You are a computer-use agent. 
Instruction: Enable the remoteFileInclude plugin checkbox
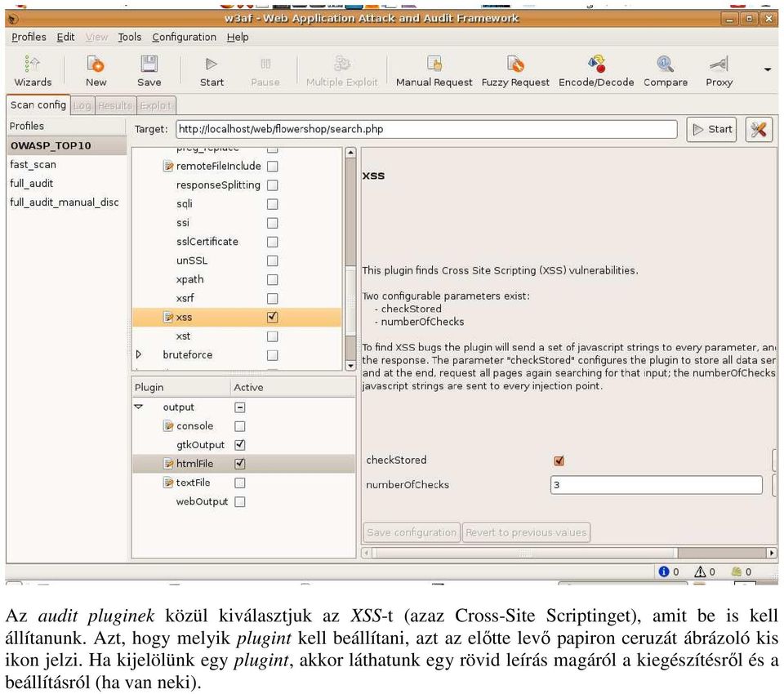[272, 166]
